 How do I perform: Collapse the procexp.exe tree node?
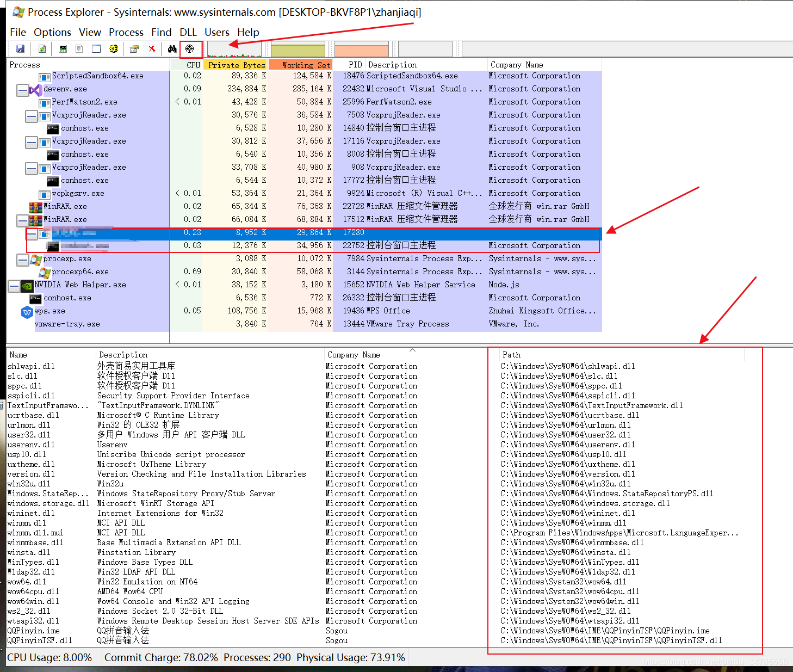(x=22, y=260)
